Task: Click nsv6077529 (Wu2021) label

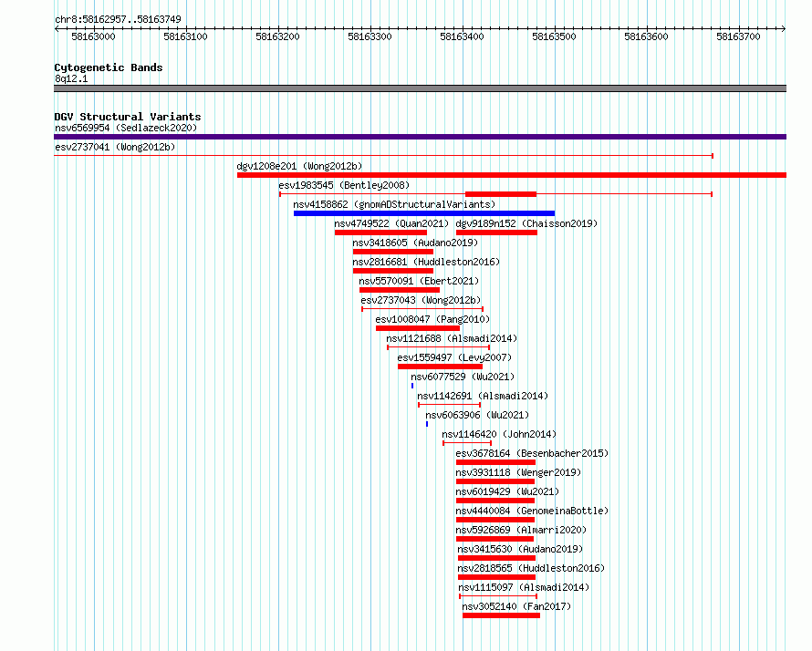Action: [463, 377]
